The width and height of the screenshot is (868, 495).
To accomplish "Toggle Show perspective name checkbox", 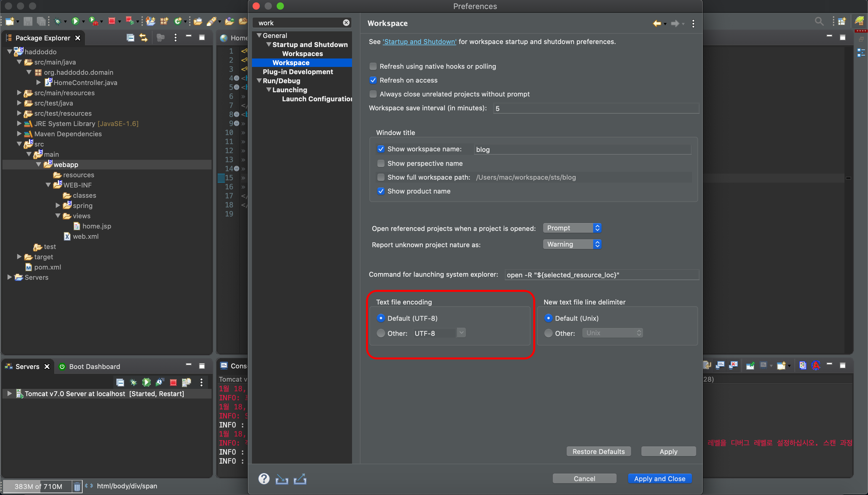I will tap(381, 163).
